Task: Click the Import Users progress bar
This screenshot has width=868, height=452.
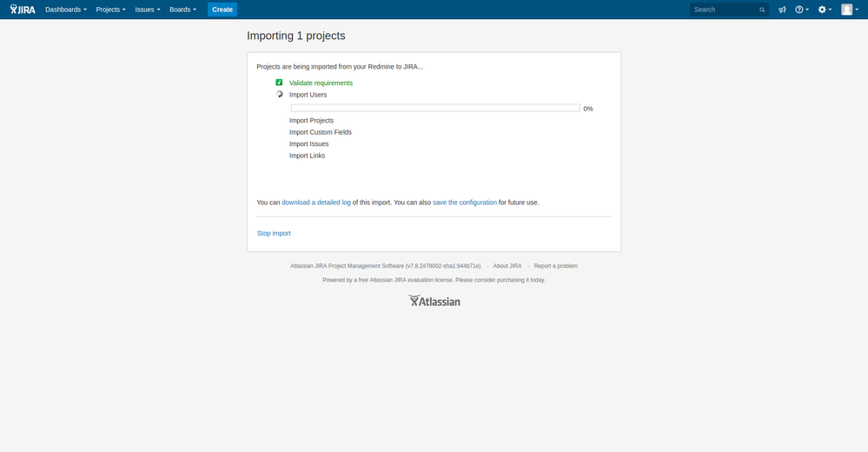Action: point(435,108)
